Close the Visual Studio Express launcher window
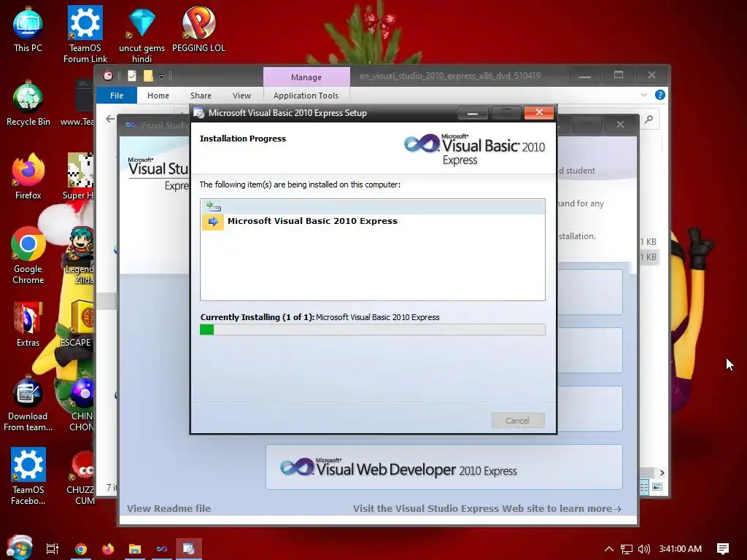The width and height of the screenshot is (747, 560). point(620,124)
